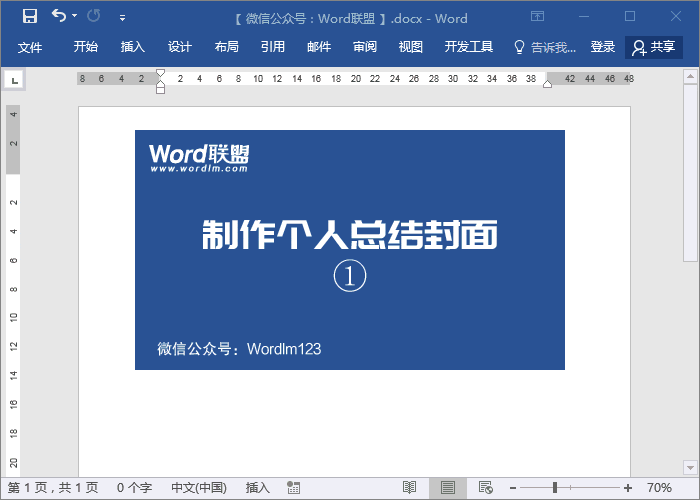The height and width of the screenshot is (500, 700).
Task: Open the 文件 (File) tab
Action: click(30, 47)
